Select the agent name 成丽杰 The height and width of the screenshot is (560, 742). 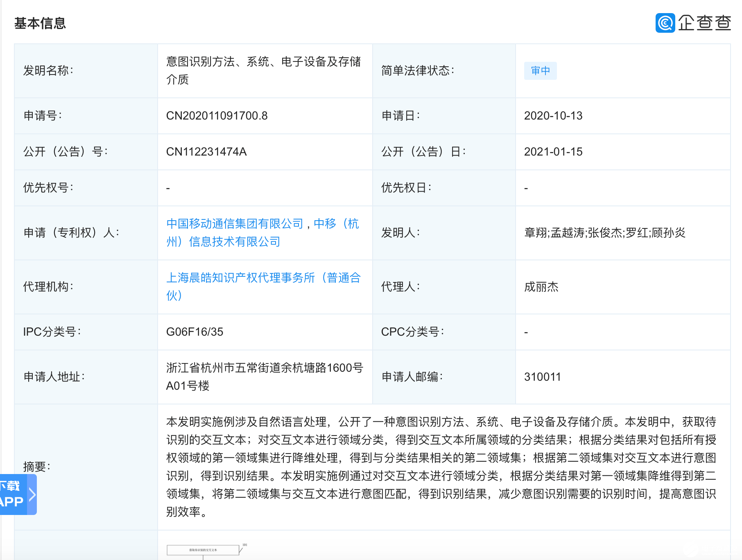[x=541, y=287]
